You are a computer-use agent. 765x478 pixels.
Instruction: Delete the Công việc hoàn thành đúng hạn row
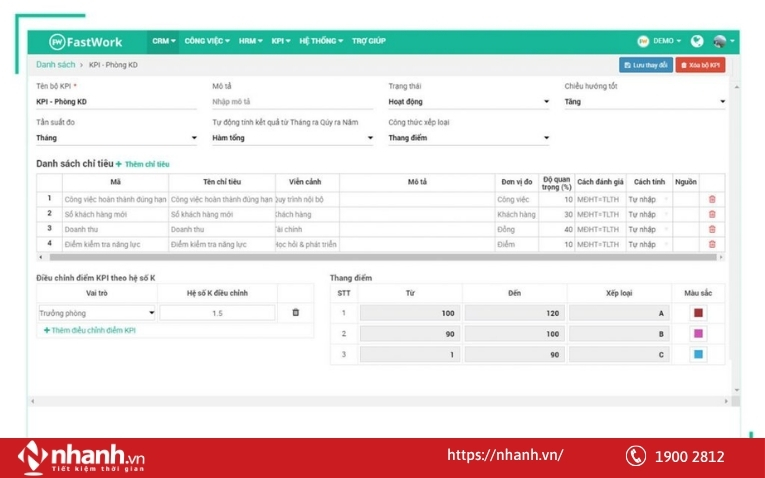point(712,199)
